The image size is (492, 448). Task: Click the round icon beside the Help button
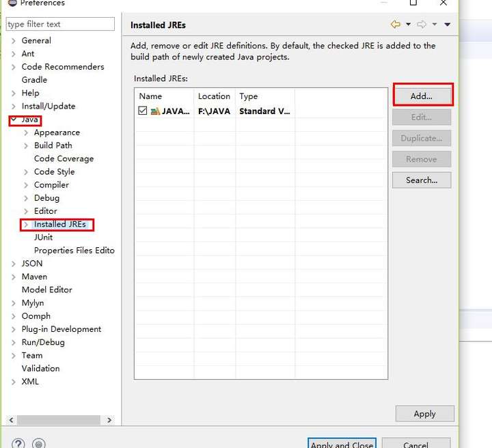point(38,443)
